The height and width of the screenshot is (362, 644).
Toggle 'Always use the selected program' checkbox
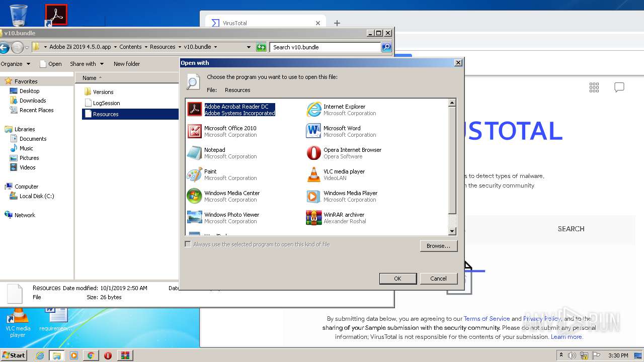click(x=188, y=244)
